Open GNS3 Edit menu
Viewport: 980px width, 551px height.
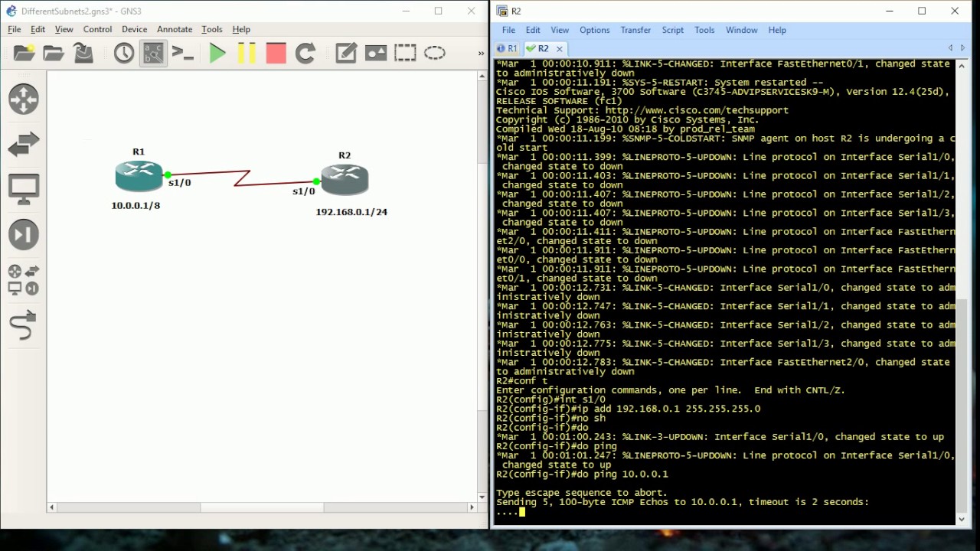pyautogui.click(x=38, y=29)
